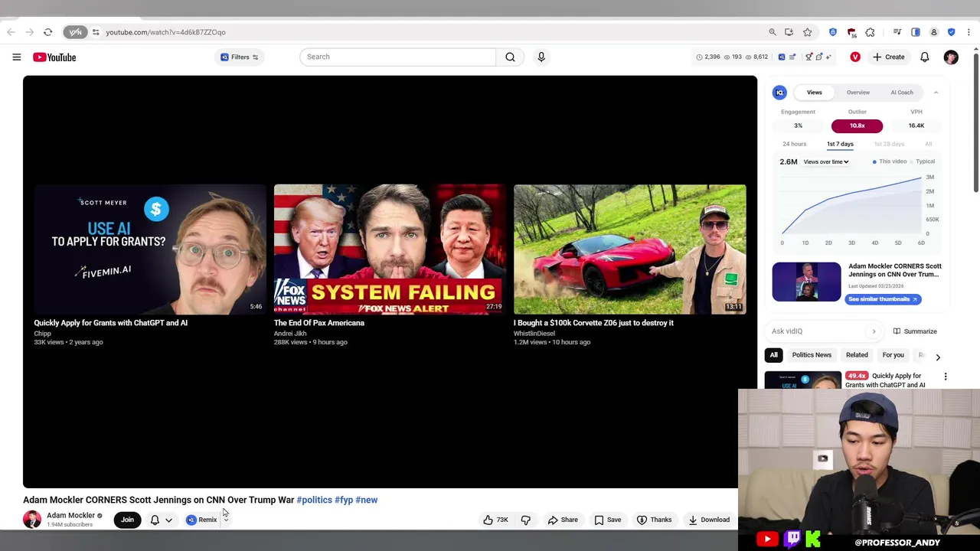Open The End Of Pax Americana thumbnail
Viewport: 980px width, 551px height.
click(x=390, y=249)
